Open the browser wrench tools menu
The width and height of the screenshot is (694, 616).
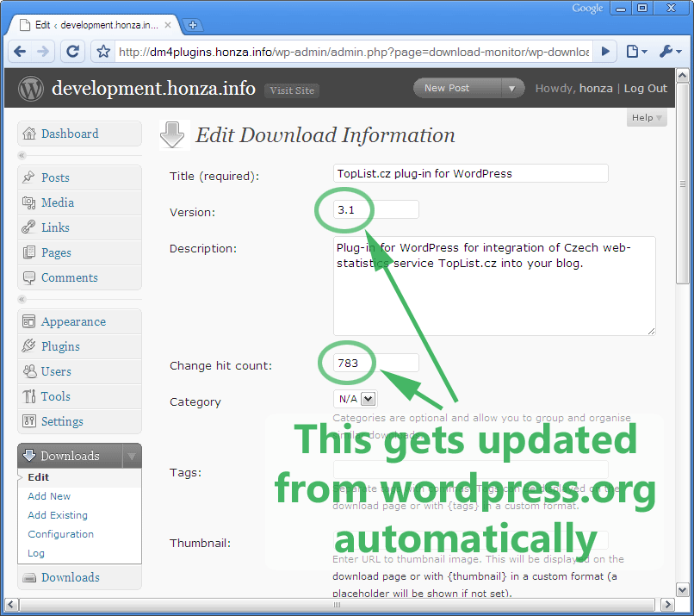click(x=670, y=52)
